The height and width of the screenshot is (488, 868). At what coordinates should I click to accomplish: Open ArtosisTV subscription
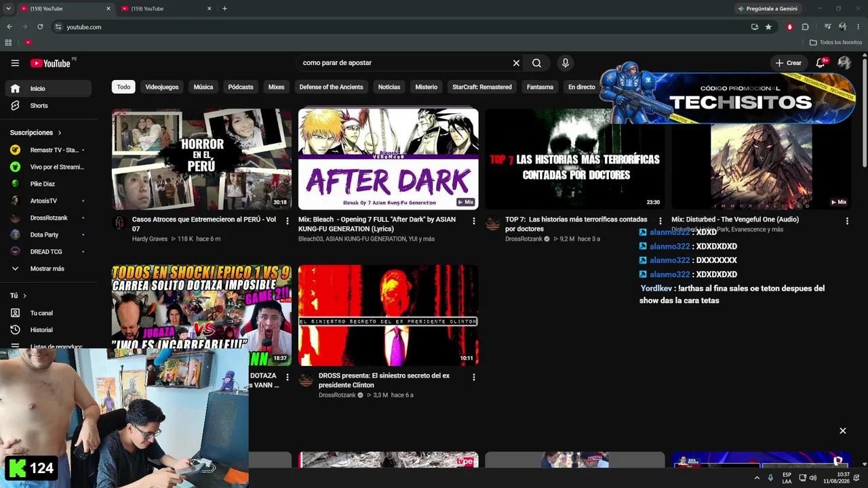[x=48, y=201]
